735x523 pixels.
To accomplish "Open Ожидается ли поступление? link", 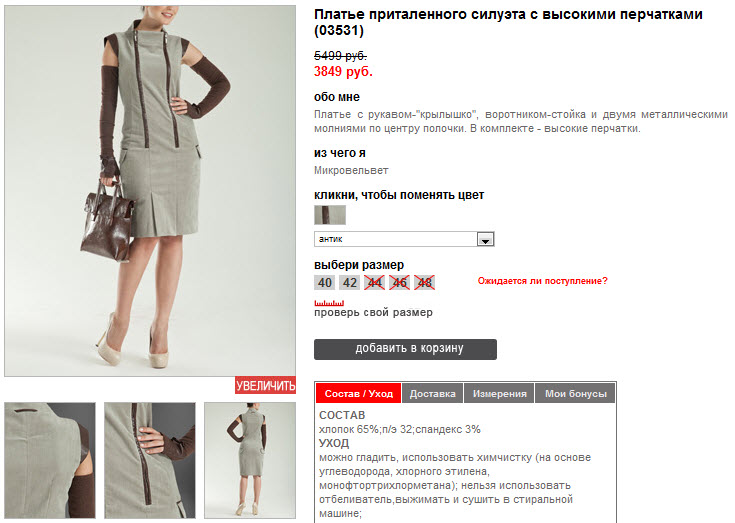I will pos(542,281).
